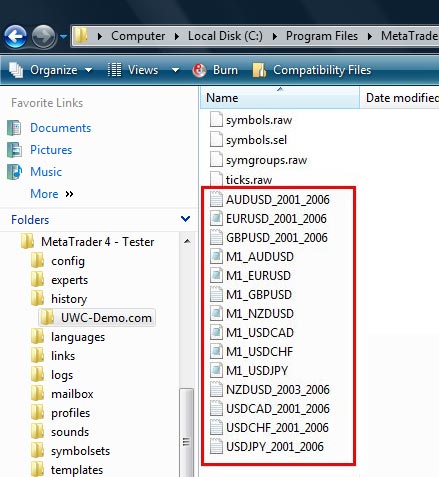The image size is (439, 477).
Task: Open the recent pages dropdown beside Forward
Action: pyautogui.click(x=63, y=36)
